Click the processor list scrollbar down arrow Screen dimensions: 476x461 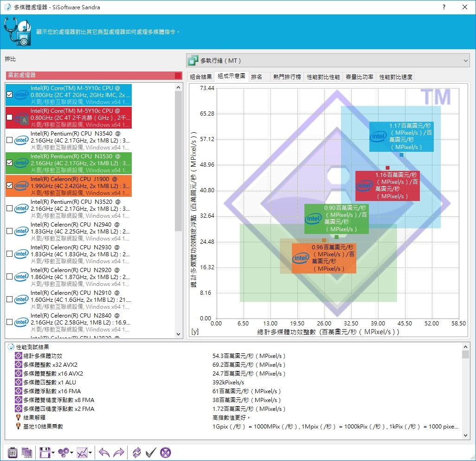point(178,334)
